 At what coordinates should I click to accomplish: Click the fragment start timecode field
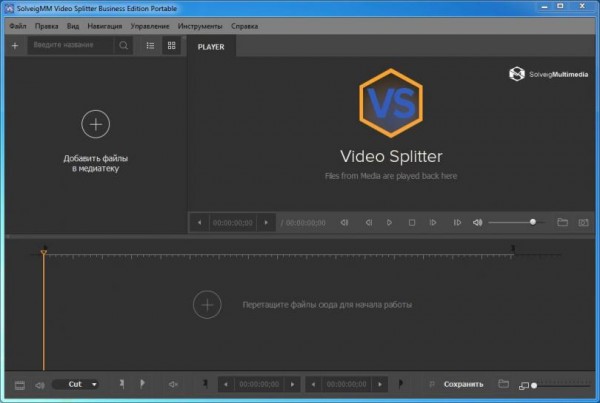[259, 384]
